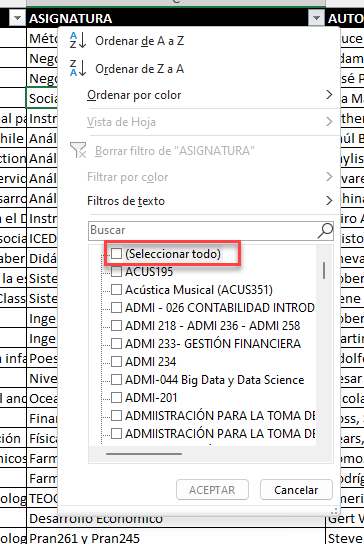This screenshot has width=364, height=544.
Task: Open Filtros de texto menu entry
Action: pos(126,201)
